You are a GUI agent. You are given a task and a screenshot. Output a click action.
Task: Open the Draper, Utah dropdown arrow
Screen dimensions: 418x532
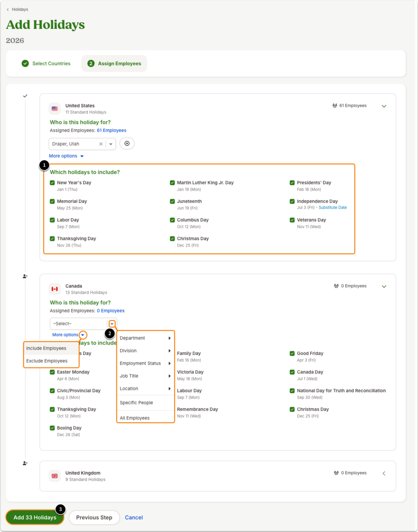pos(111,144)
